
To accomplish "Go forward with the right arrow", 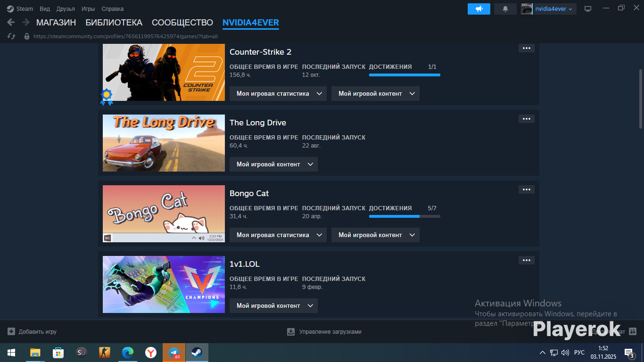I will (x=25, y=22).
